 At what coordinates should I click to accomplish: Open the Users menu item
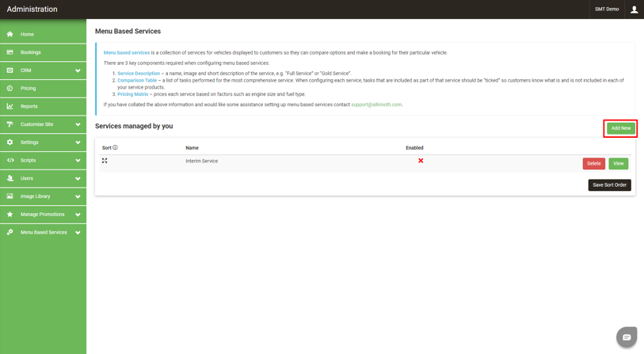pos(28,178)
